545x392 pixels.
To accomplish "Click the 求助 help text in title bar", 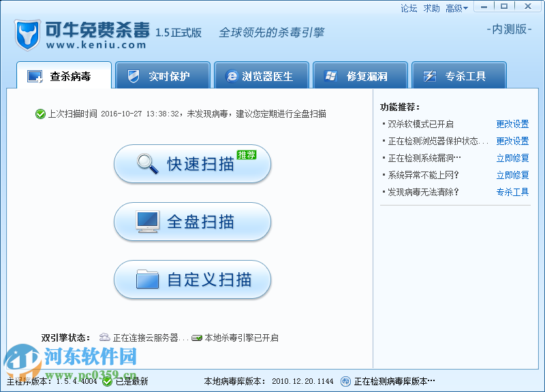I will (431, 9).
